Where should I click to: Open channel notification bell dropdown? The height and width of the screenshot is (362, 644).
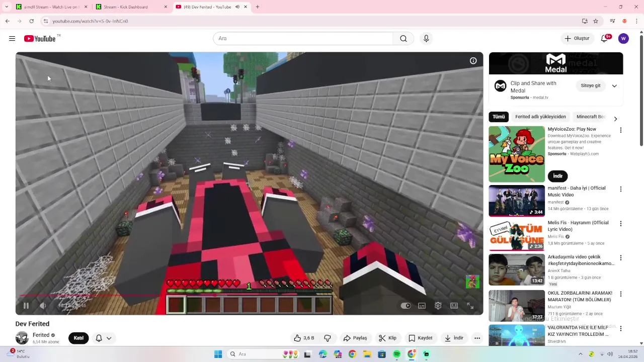(x=103, y=338)
